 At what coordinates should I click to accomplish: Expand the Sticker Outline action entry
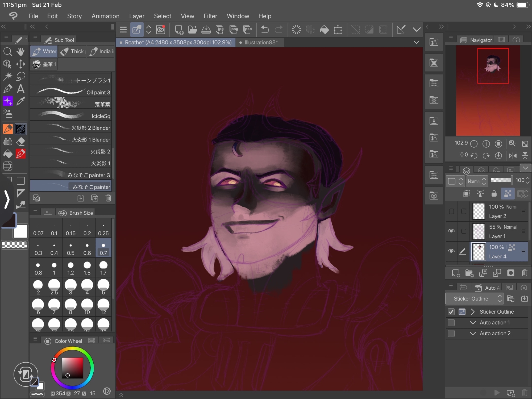(x=473, y=312)
